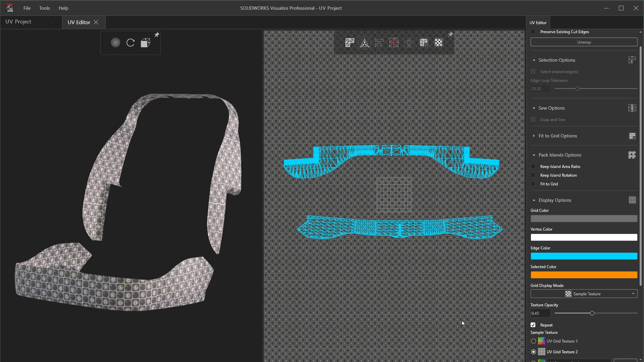Click the red center vertex selection icon

[394, 43]
